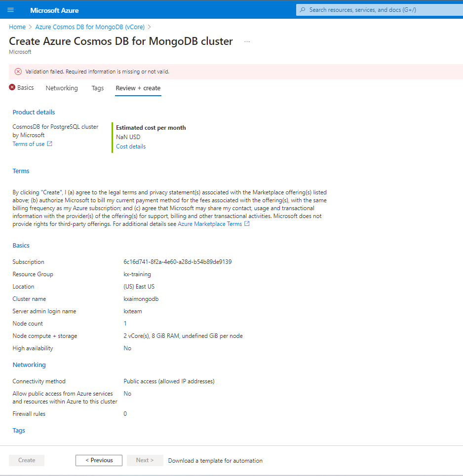Click the Create button
The width and height of the screenshot is (463, 476).
27,460
